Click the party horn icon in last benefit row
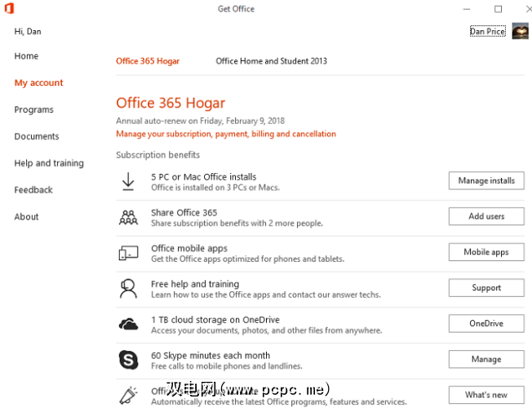This screenshot has width=532, height=408. 128,396
